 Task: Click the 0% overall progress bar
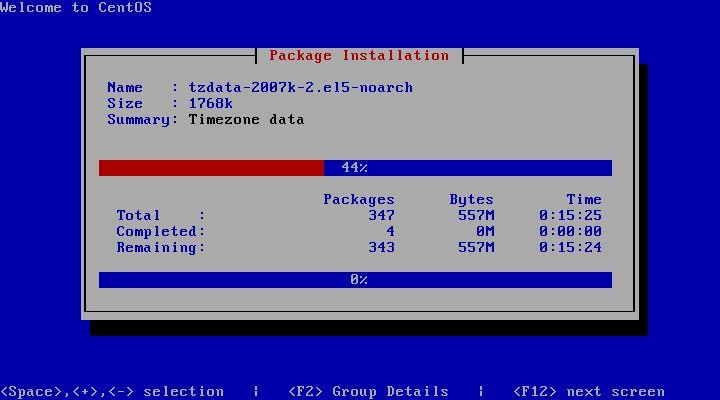(x=355, y=280)
